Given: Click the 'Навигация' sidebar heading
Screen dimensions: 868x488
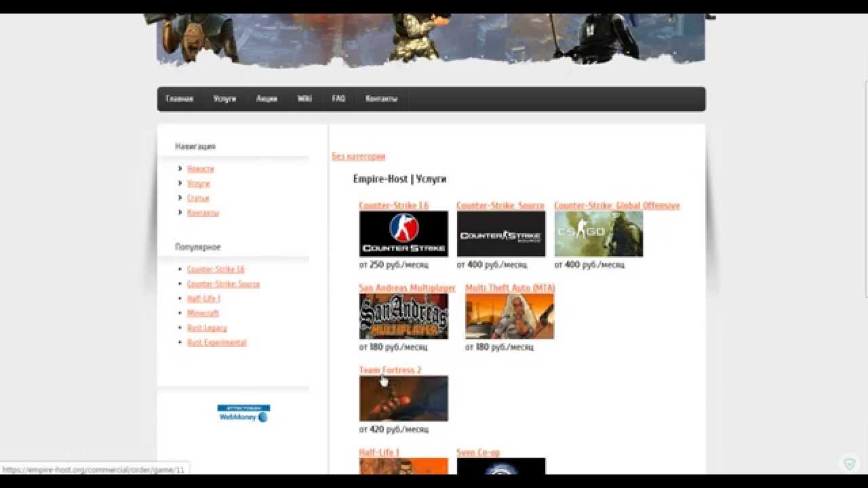Looking at the screenshot, I should pyautogui.click(x=195, y=146).
